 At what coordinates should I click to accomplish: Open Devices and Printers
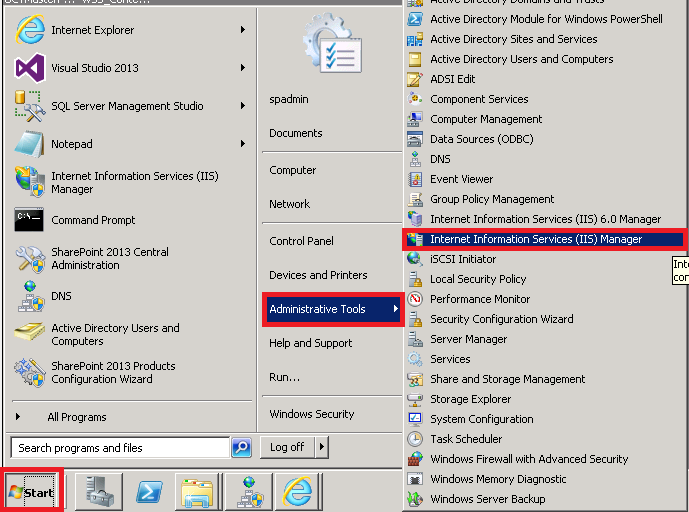point(318,275)
